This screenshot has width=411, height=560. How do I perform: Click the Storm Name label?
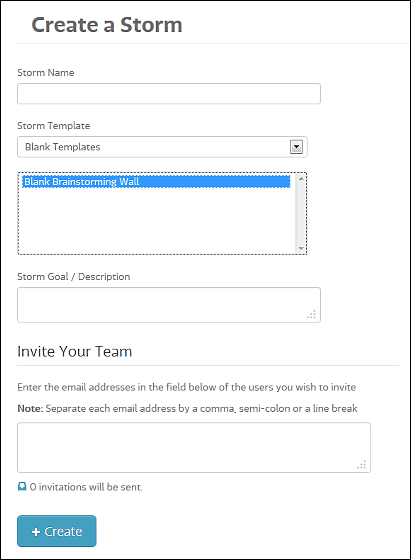(x=46, y=72)
